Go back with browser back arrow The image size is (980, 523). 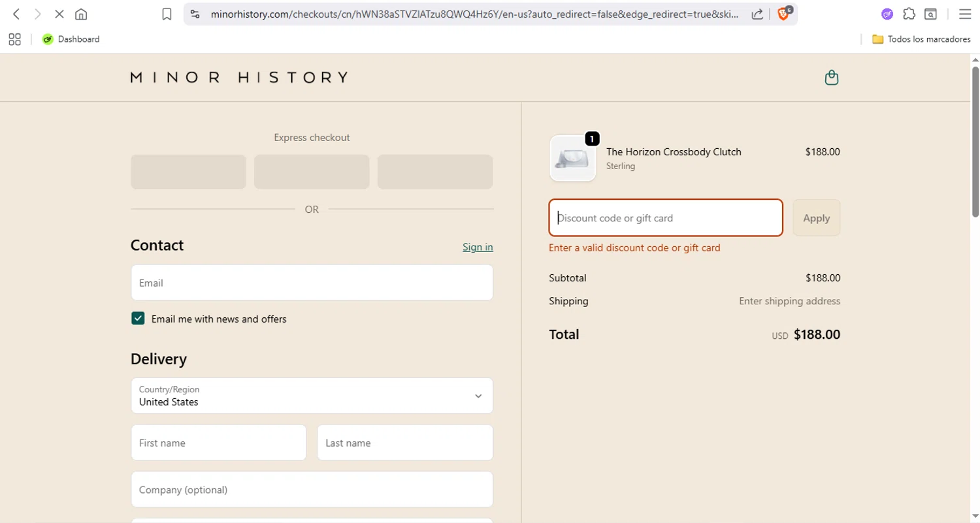16,14
